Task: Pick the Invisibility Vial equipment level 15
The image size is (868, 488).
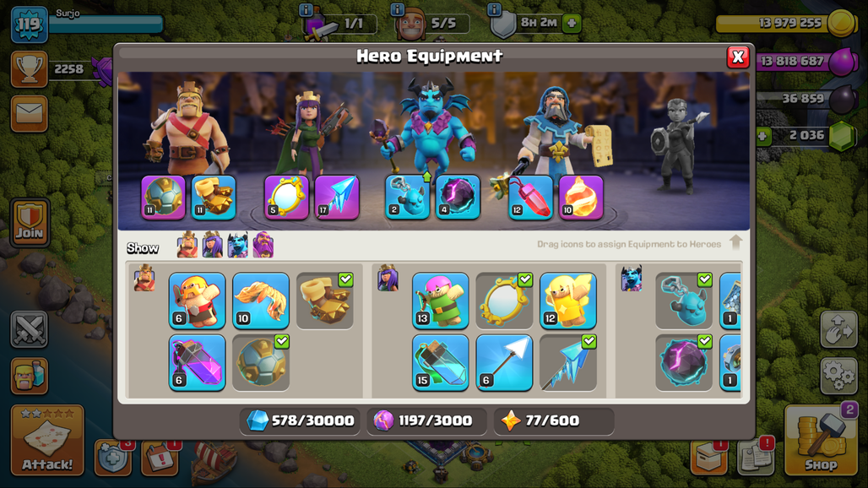Action: (x=440, y=362)
